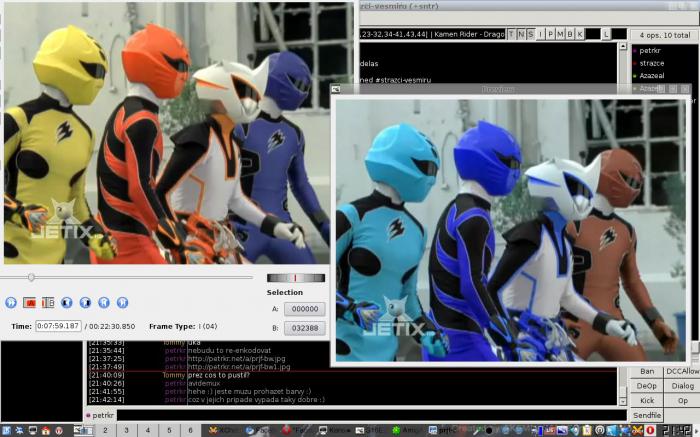The image size is (700, 437).
Task: Set selection marker B with the B icon
Action: 48,303
